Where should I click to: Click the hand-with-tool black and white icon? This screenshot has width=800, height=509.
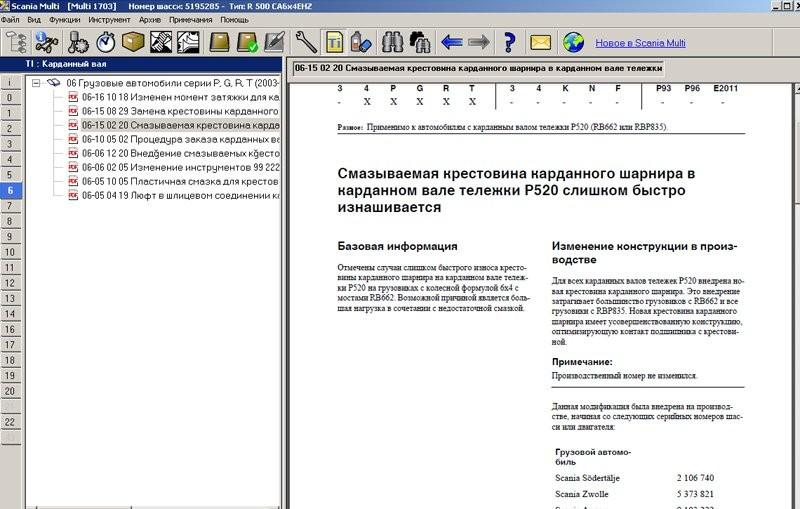point(161,42)
